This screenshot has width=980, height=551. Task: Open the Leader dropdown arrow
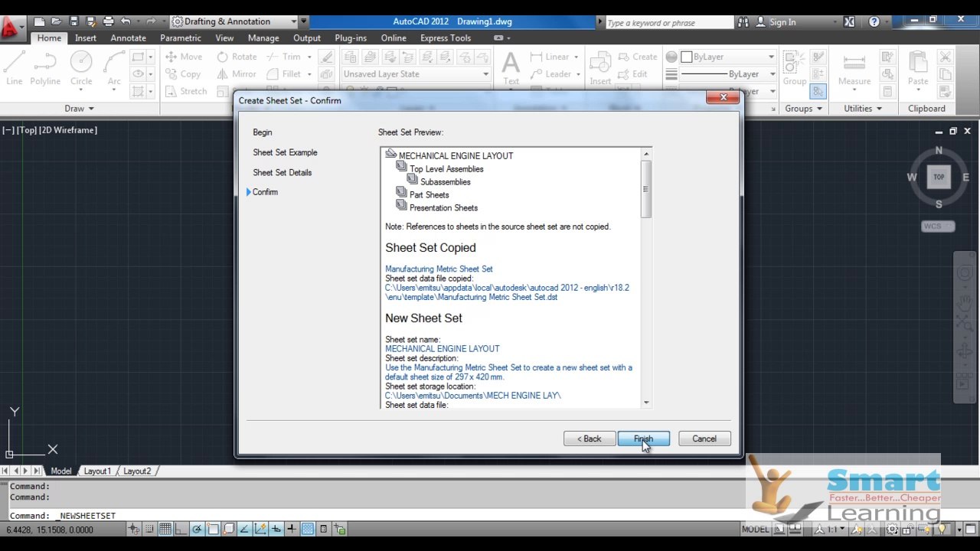pos(577,74)
